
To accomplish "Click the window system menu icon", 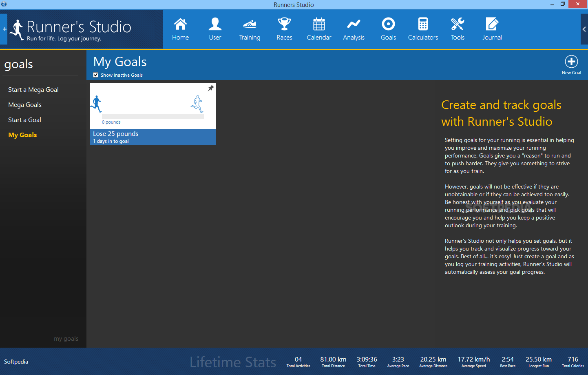I will click(x=4, y=4).
